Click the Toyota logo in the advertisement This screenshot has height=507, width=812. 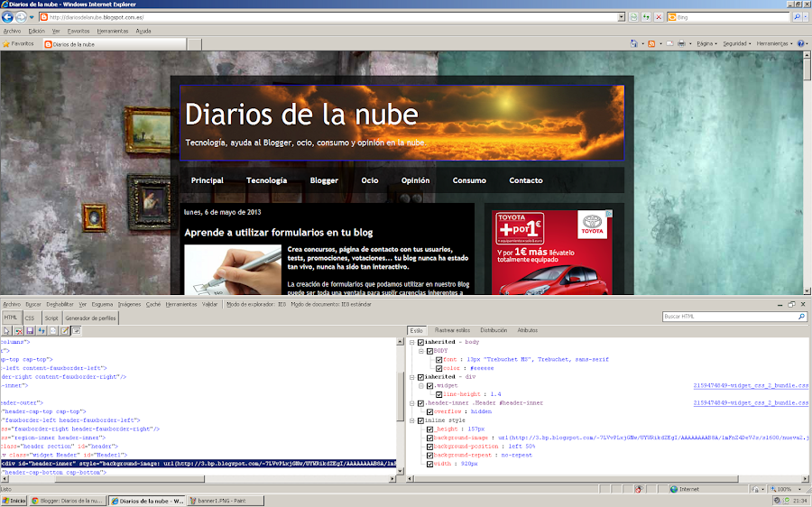[592, 225]
